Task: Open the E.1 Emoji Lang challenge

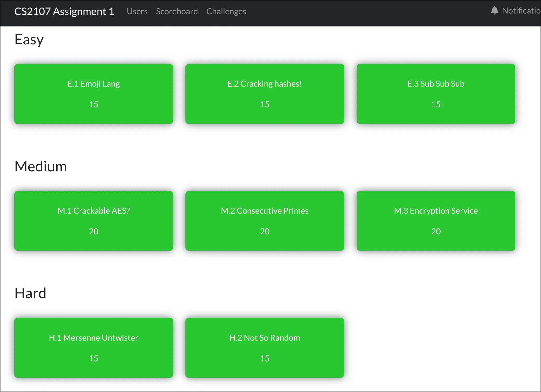Action: (94, 94)
